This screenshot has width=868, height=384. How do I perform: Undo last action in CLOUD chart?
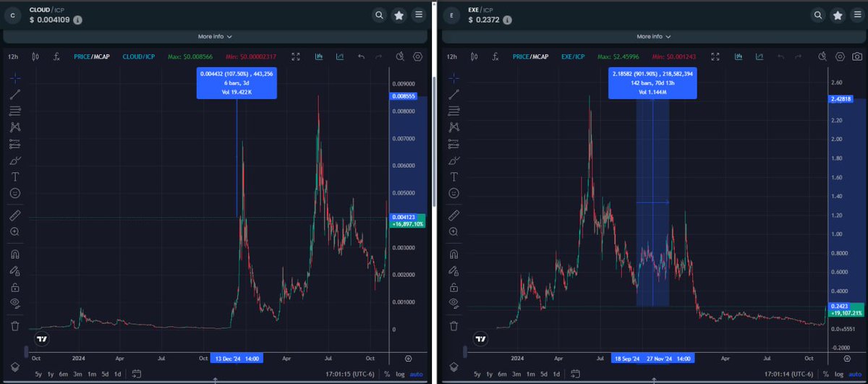point(361,56)
